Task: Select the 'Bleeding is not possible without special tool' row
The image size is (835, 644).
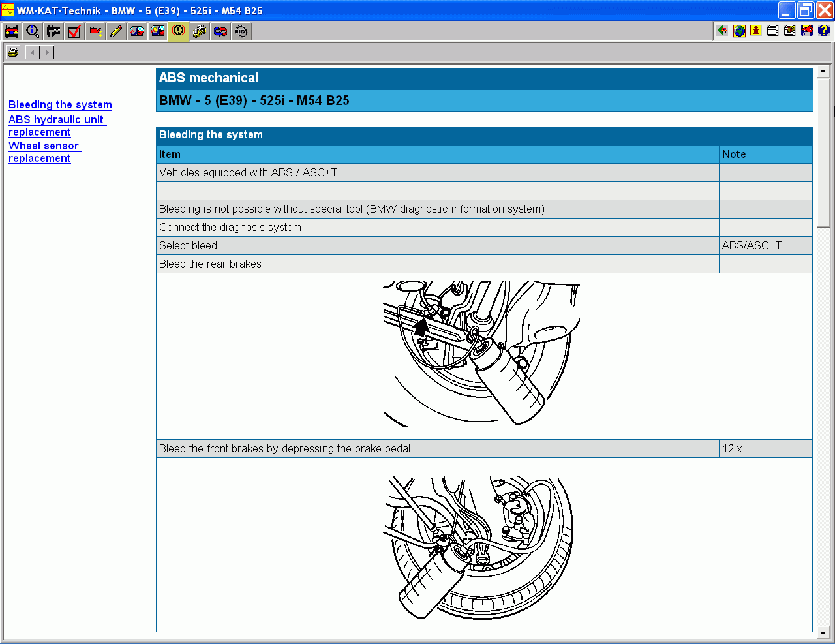Action: 484,209
